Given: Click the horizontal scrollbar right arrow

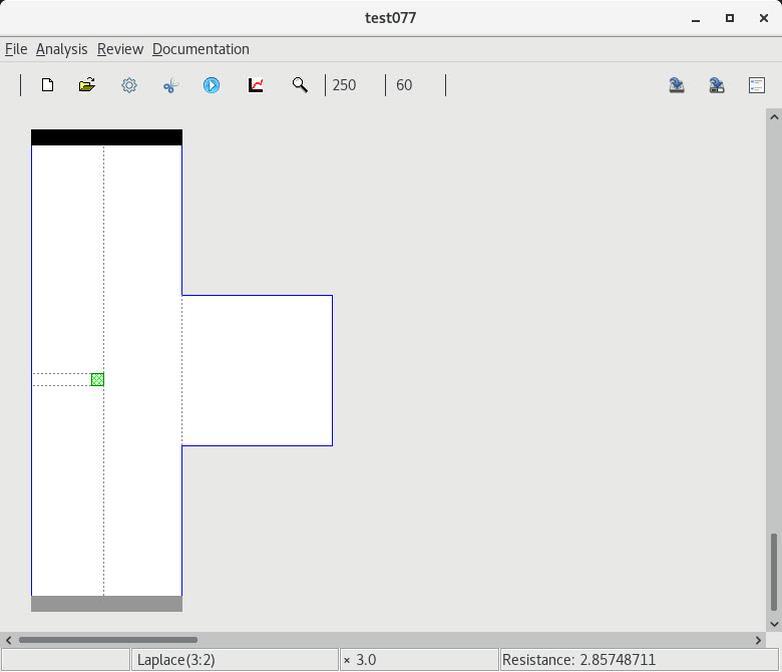Looking at the screenshot, I should coord(758,640).
